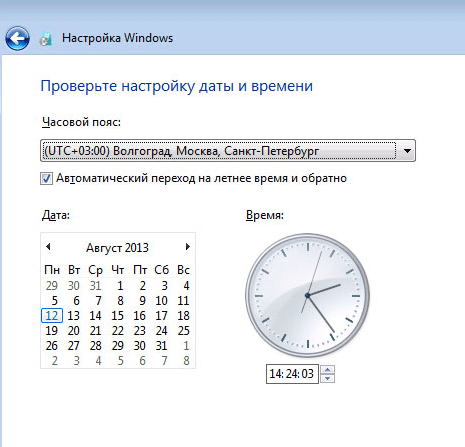Screen dimensions: 465x447
Task: Select August 27 in the calendar
Action: click(x=74, y=346)
